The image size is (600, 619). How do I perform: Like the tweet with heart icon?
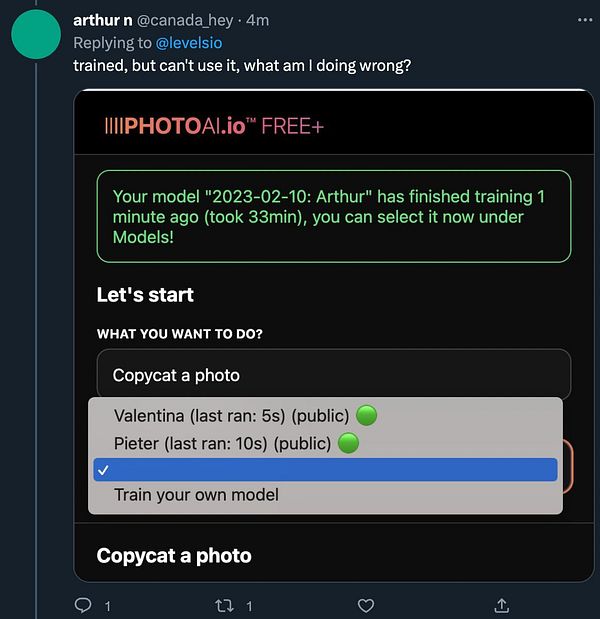point(366,605)
